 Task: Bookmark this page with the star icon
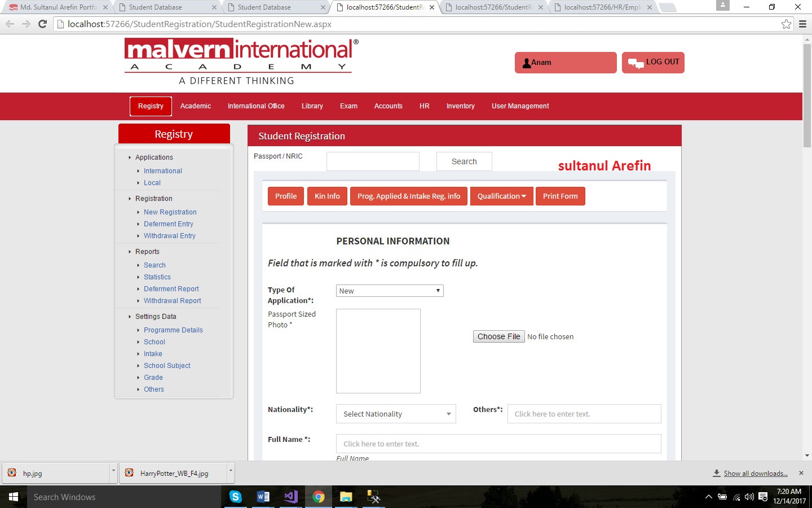(786, 24)
